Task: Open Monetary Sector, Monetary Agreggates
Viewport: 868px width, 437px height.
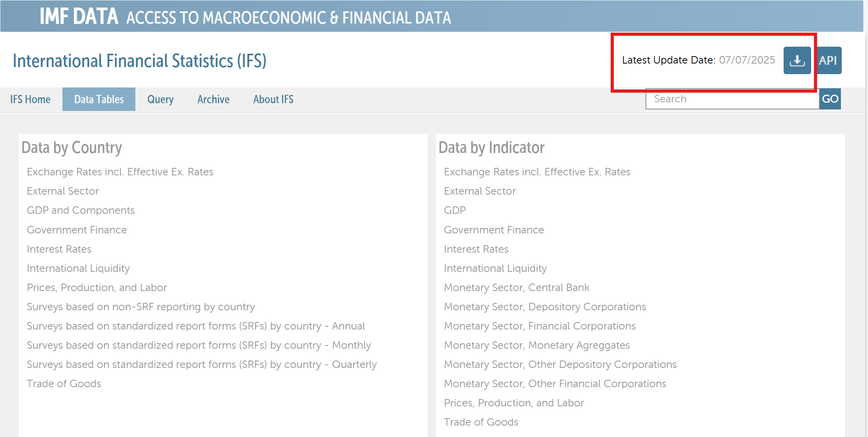Action: [536, 345]
